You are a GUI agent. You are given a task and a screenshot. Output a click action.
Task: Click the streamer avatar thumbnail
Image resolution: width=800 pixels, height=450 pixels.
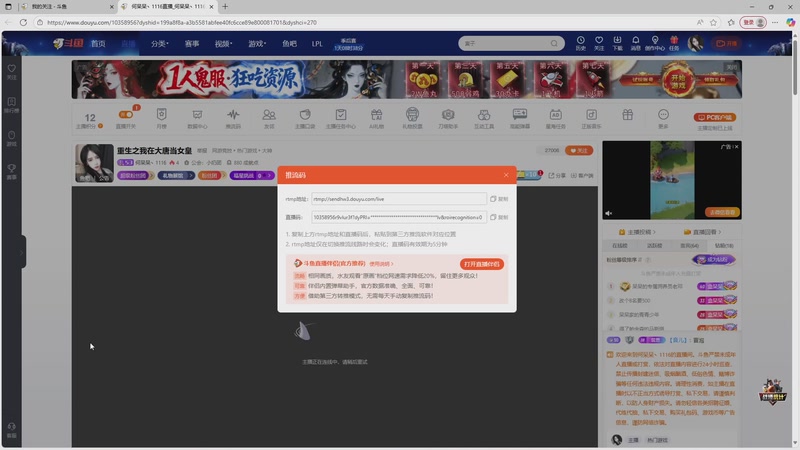pyautogui.click(x=94, y=163)
